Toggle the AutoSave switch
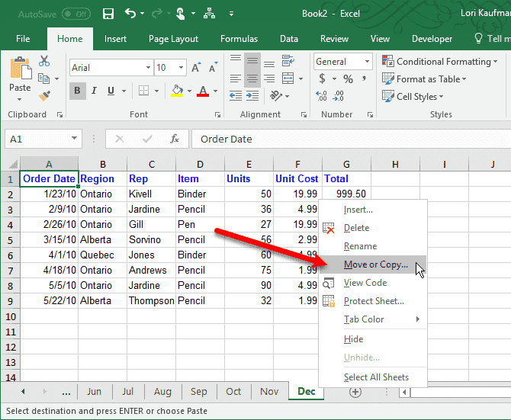Image resolution: width=511 pixels, height=420 pixels. (x=76, y=14)
